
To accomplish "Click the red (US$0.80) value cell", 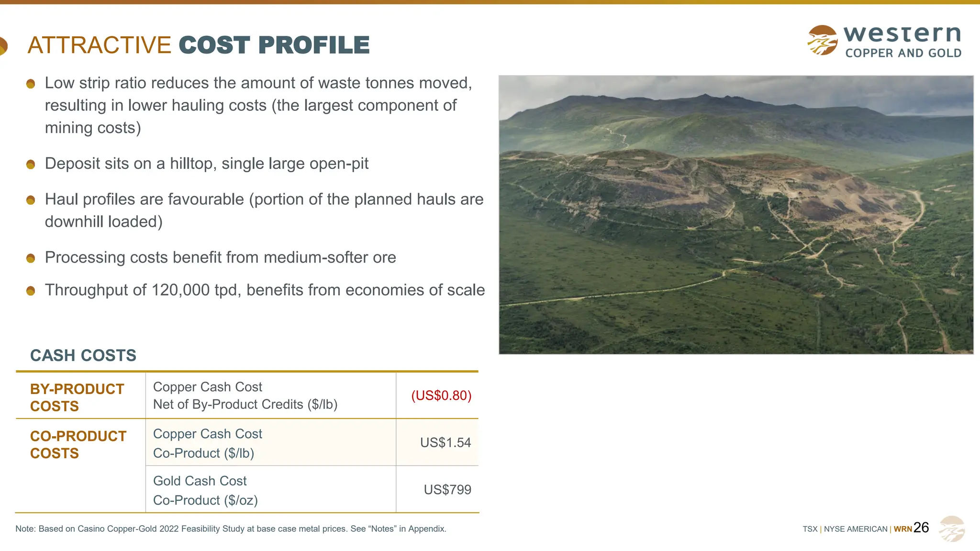I will tap(441, 396).
